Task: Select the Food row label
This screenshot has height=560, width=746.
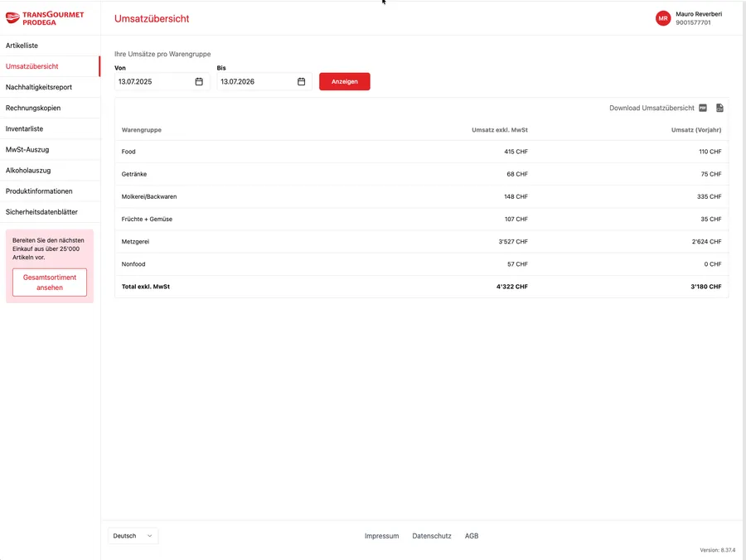Action: click(128, 152)
